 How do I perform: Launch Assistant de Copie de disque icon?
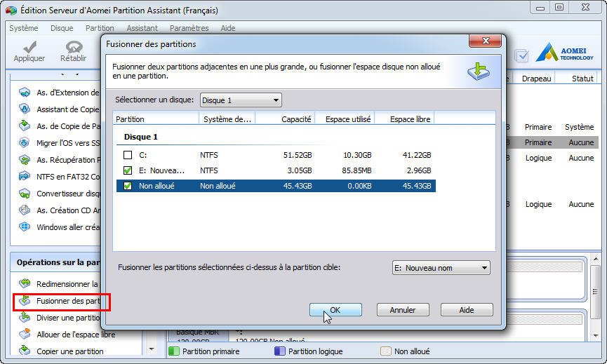pyautogui.click(x=25, y=109)
